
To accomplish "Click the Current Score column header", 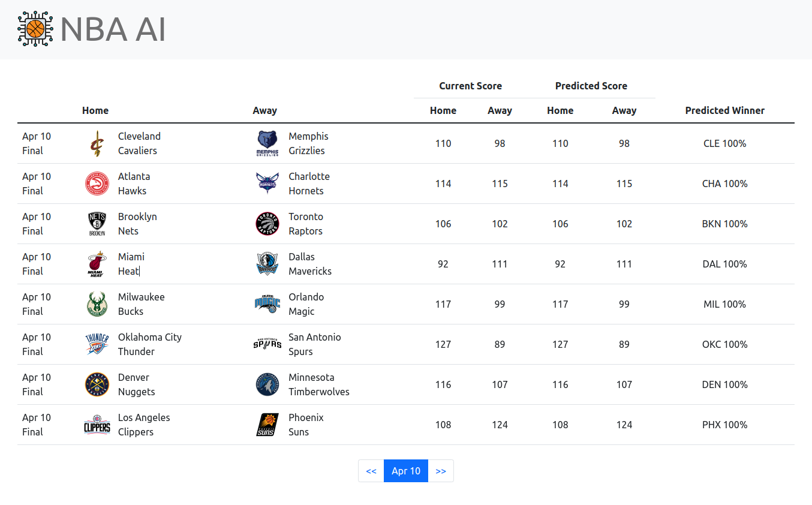I will [x=470, y=86].
